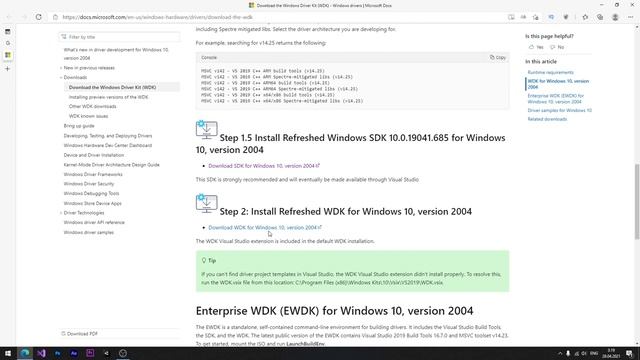Click the highlighted blue extension icon in toolbar
Screen dimensions: 640x360
tap(551, 17)
